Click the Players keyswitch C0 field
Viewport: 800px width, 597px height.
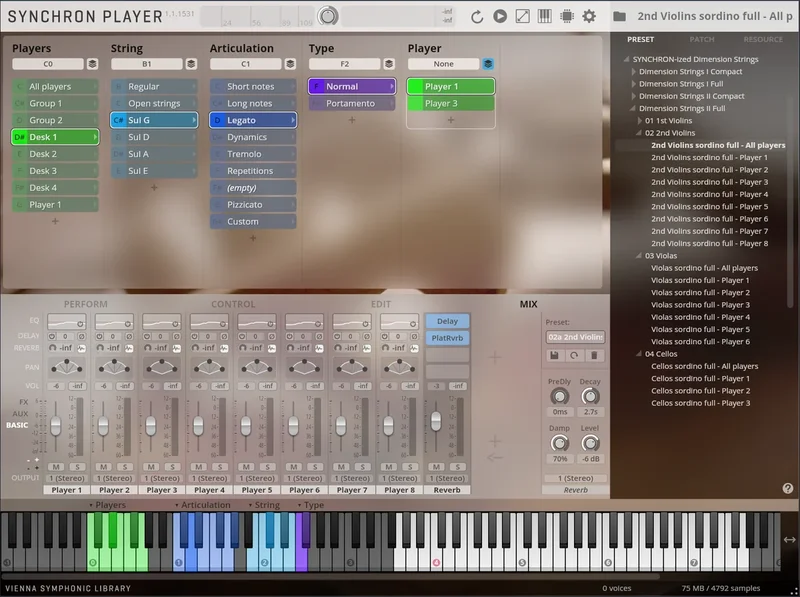[x=48, y=64]
